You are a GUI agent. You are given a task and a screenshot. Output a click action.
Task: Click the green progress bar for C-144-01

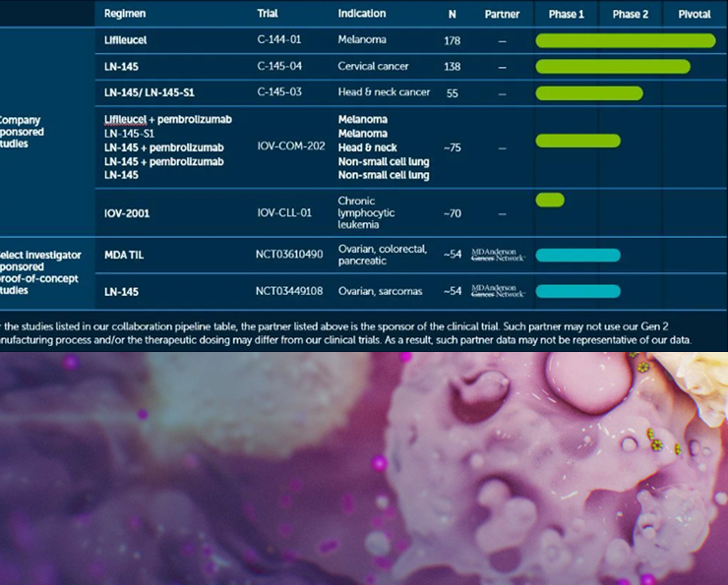(x=626, y=40)
